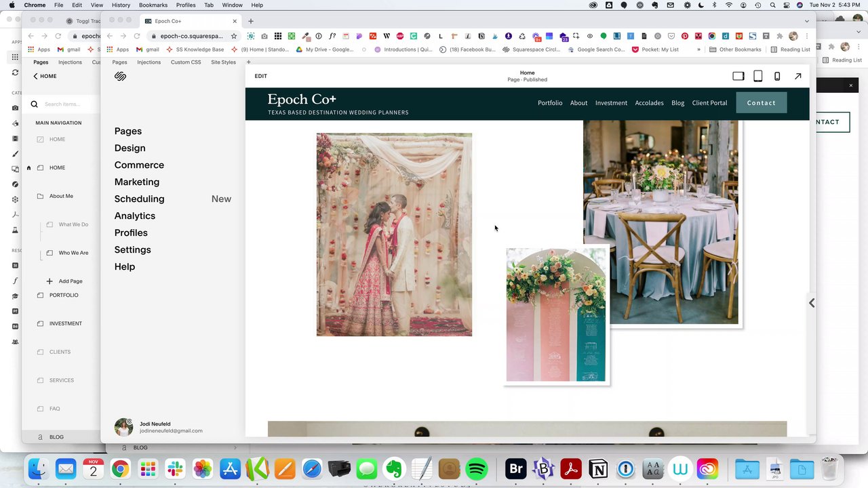Open Other Bookmarks folder

[x=735, y=49]
